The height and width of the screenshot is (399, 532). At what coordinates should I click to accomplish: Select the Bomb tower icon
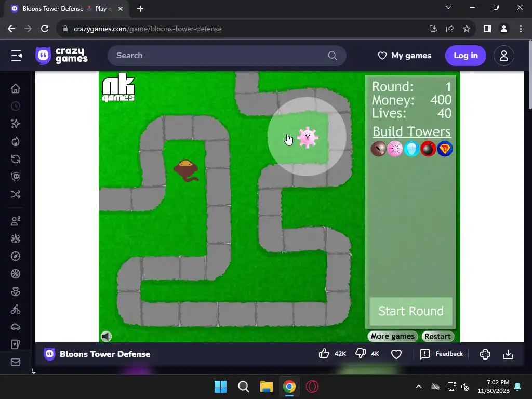tap(428, 149)
